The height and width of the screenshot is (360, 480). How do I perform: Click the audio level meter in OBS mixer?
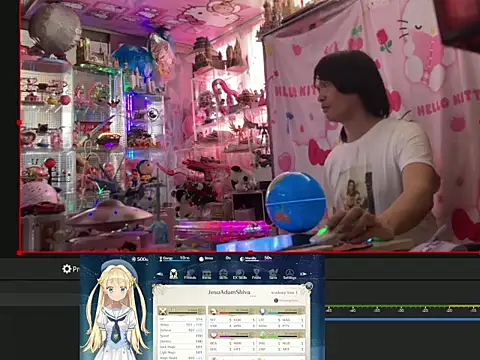403,305
